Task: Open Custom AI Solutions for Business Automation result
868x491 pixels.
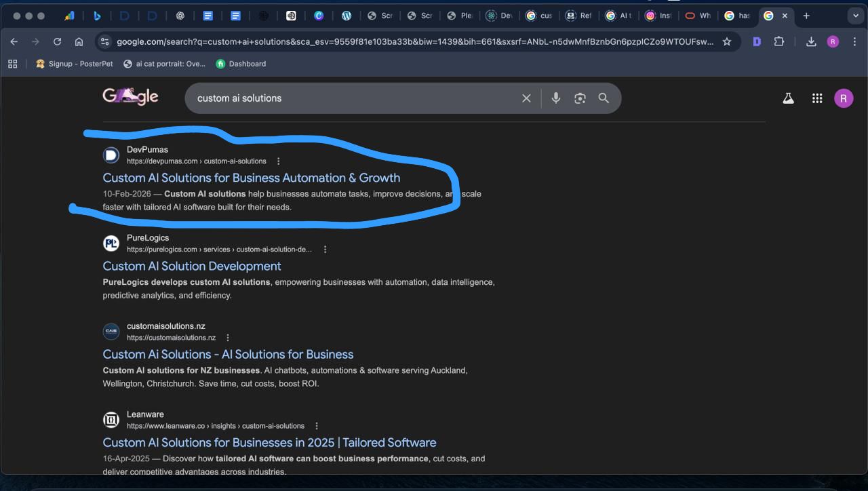Action: [x=252, y=178]
